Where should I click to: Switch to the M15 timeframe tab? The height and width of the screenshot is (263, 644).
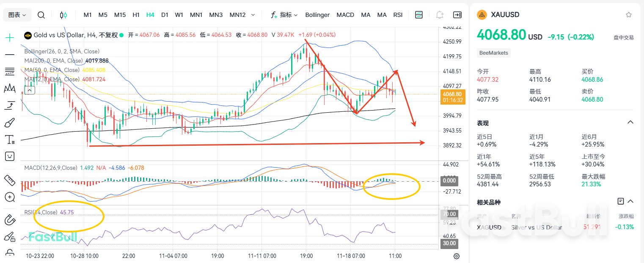click(120, 14)
